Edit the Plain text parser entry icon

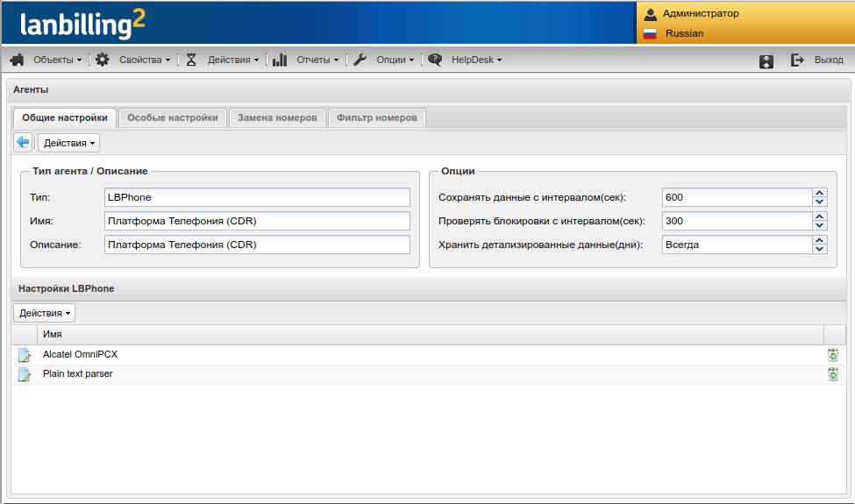click(x=24, y=374)
